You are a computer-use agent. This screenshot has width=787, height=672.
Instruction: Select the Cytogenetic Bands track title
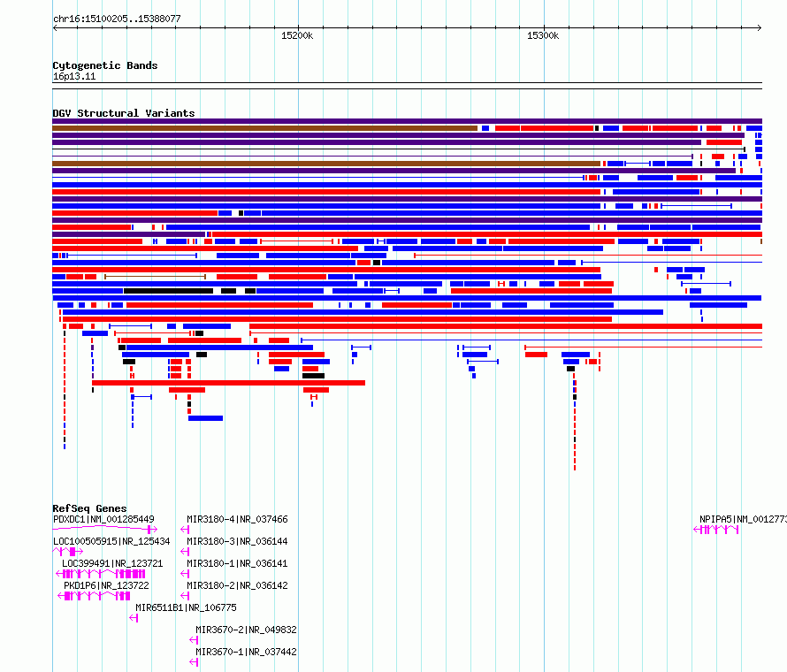click(105, 65)
